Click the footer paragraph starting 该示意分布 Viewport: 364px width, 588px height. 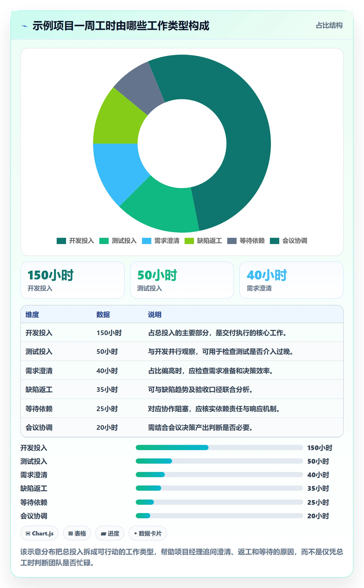(182, 557)
